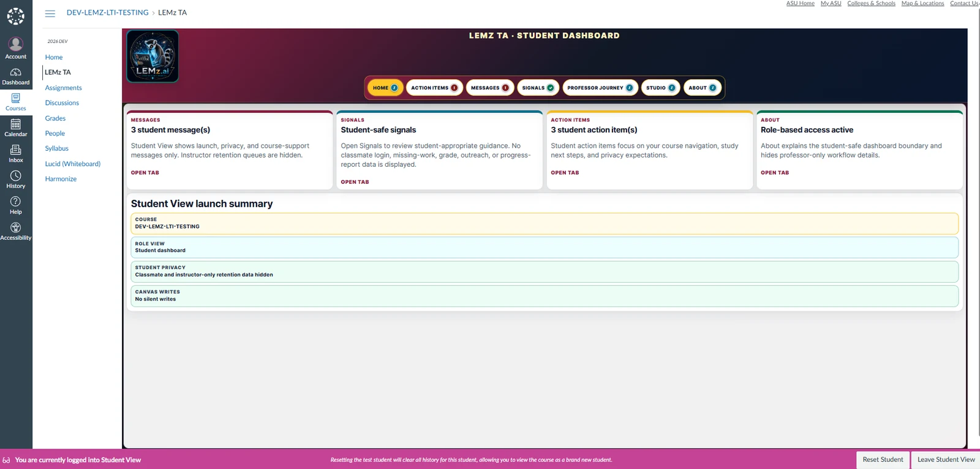Click the badge icon on HOME tab

[394, 88]
